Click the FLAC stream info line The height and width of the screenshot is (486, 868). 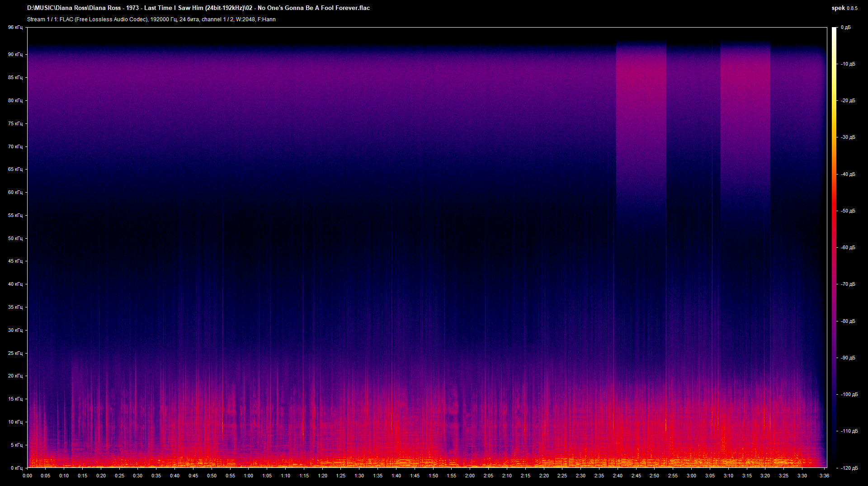pos(151,19)
